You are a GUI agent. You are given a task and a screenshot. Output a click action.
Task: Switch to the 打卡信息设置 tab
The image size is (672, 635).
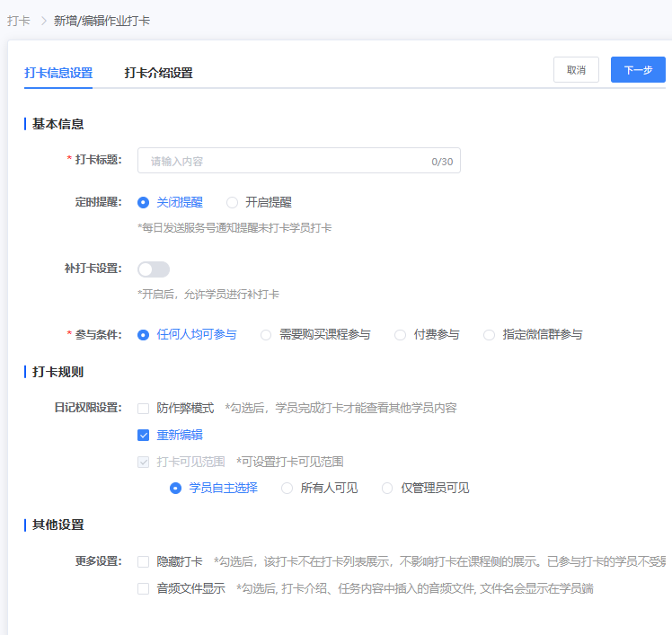point(58,73)
